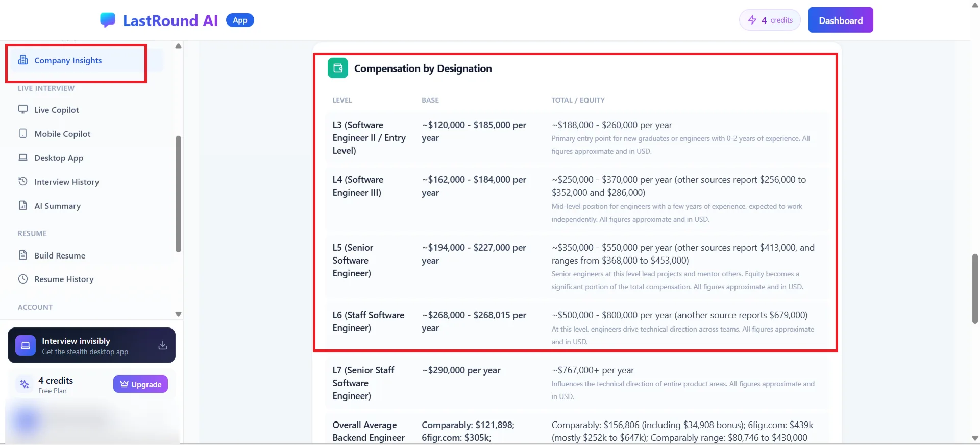Click the Resume History clock icon

23,279
